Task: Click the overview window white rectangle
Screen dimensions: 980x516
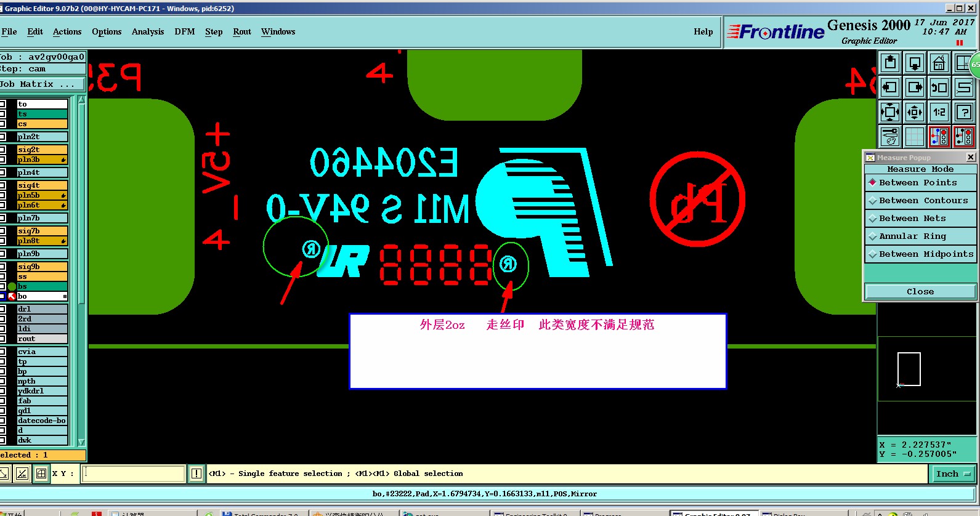Action: point(909,369)
